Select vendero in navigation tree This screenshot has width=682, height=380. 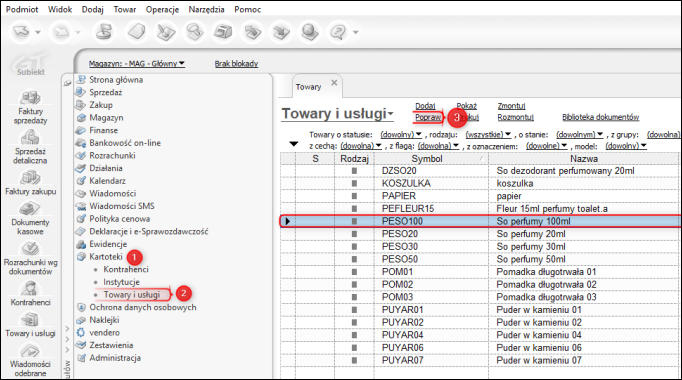pyautogui.click(x=104, y=332)
